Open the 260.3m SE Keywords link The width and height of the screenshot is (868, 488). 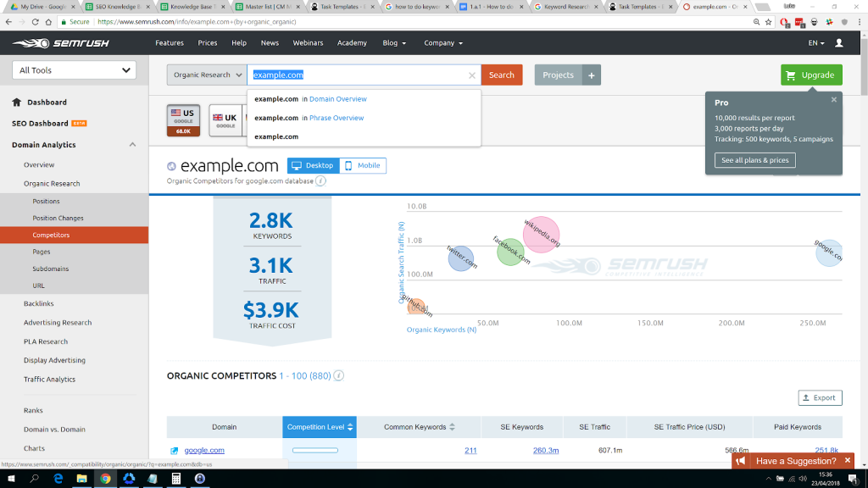pyautogui.click(x=546, y=451)
